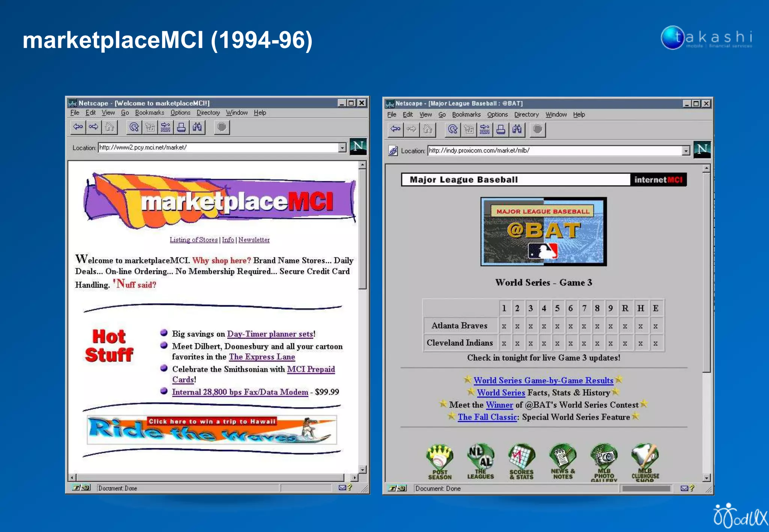Click Print icon in marketplaceMCI Netscape window

181,127
